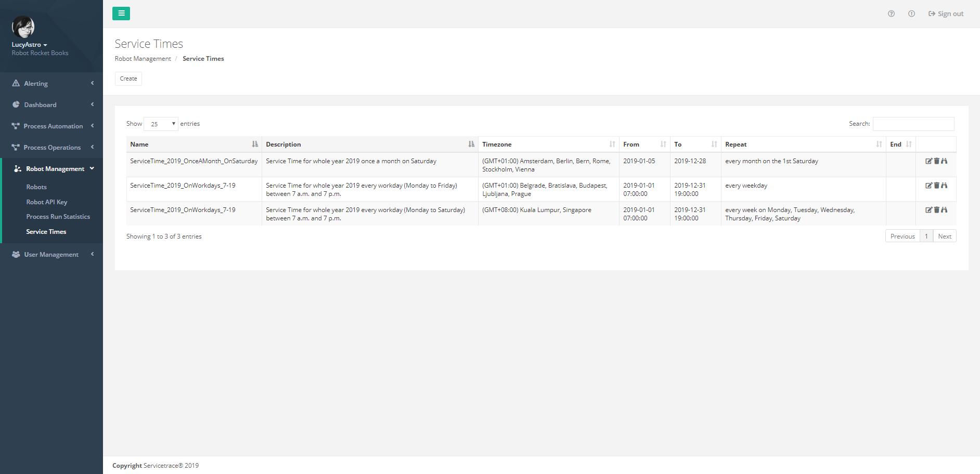This screenshot has width=980, height=474.
Task: Open Robots in the sidebar
Action: (36, 187)
